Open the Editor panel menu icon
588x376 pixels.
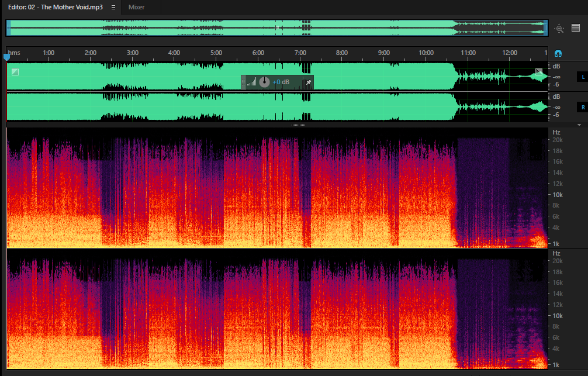point(113,7)
